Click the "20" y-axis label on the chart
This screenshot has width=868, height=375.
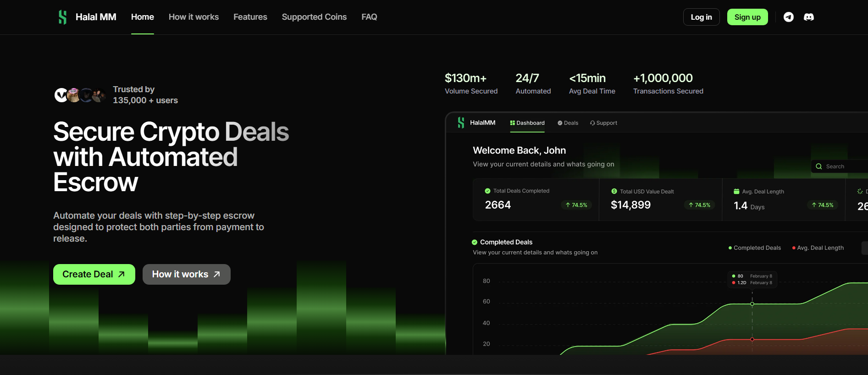click(x=487, y=344)
